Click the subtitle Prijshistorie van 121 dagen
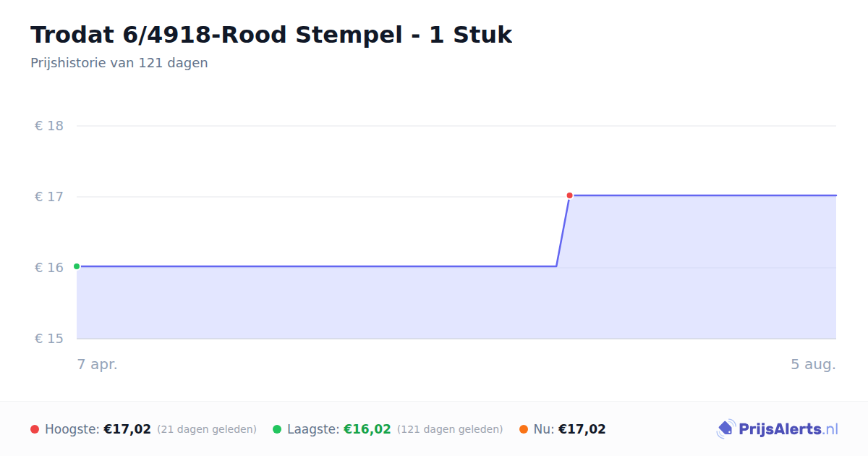The height and width of the screenshot is (456, 868). click(x=119, y=63)
